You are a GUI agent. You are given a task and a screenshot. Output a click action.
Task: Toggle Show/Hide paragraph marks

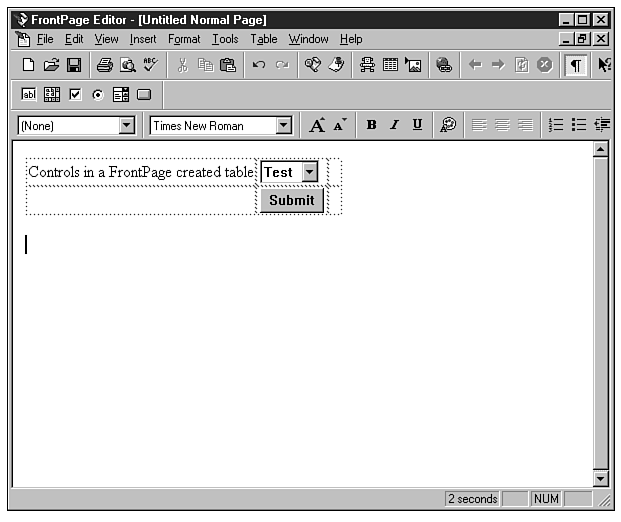point(576,65)
